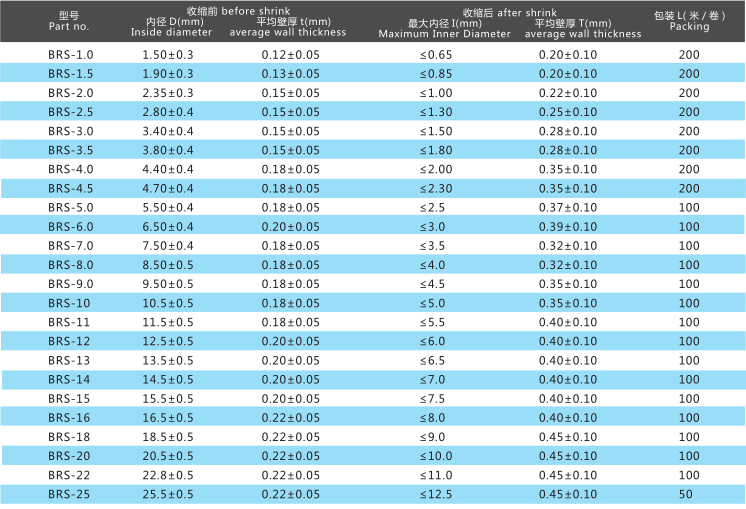The width and height of the screenshot is (746, 509).
Task: Select the BRS-2.5 part number cell
Action: click(70, 112)
